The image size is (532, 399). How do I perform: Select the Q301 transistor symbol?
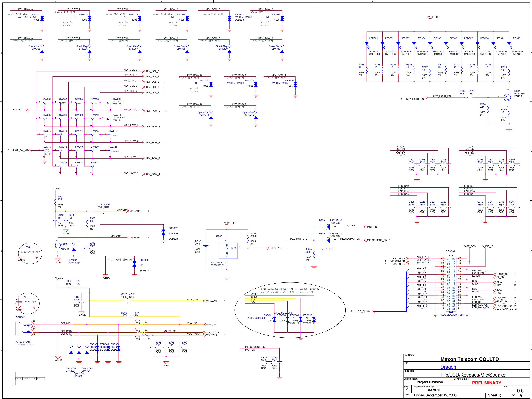(x=507, y=97)
